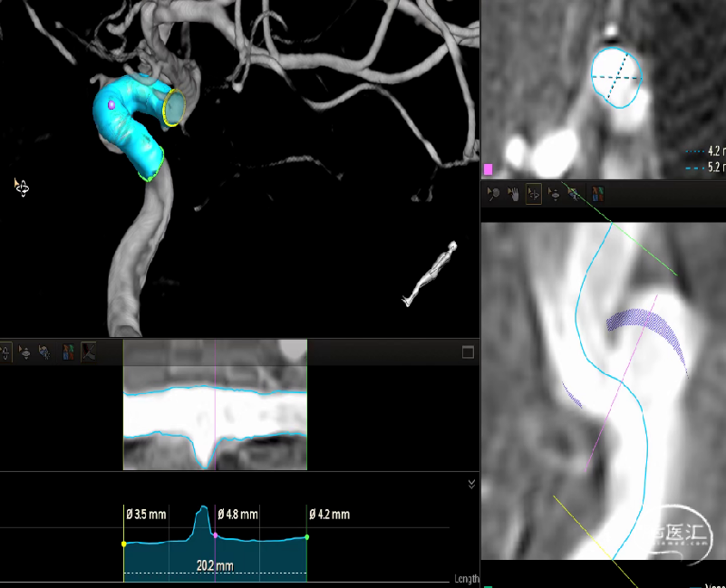Select the green distal marker on the graph
Screen dimensions: 726x588
coord(306,537)
